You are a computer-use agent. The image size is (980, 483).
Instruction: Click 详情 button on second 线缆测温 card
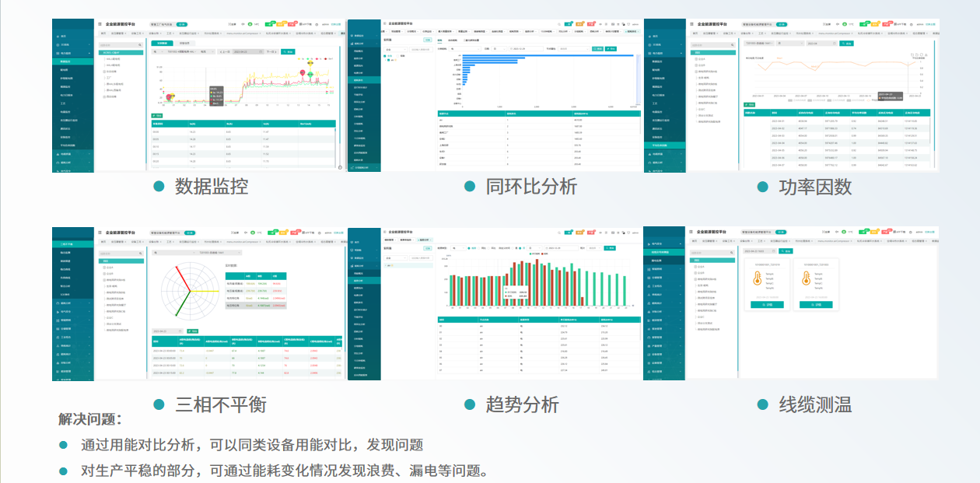[814, 305]
